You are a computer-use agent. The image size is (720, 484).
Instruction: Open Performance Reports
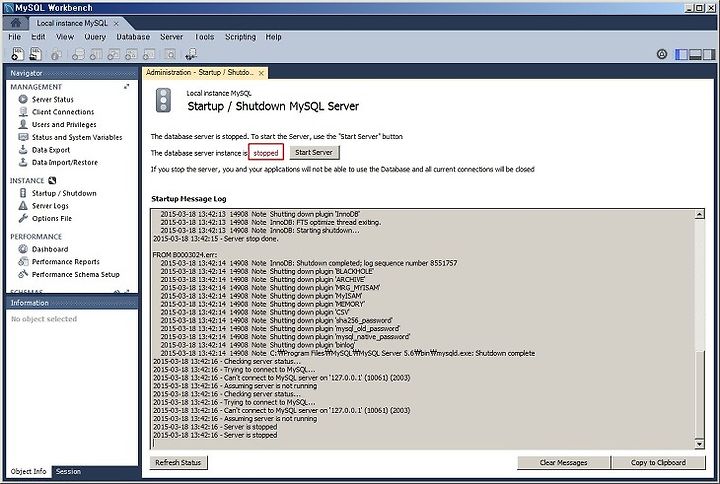(x=65, y=262)
